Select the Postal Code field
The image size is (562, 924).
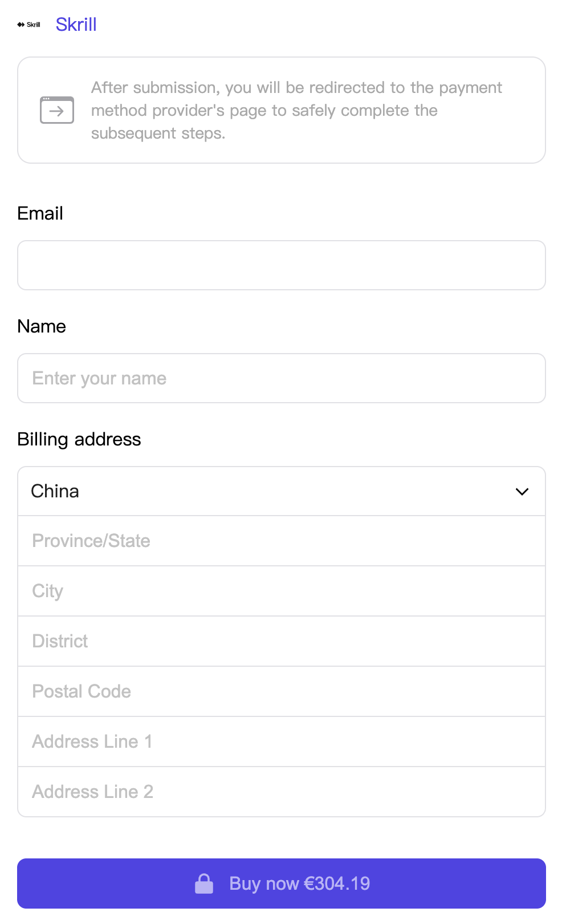click(x=282, y=691)
